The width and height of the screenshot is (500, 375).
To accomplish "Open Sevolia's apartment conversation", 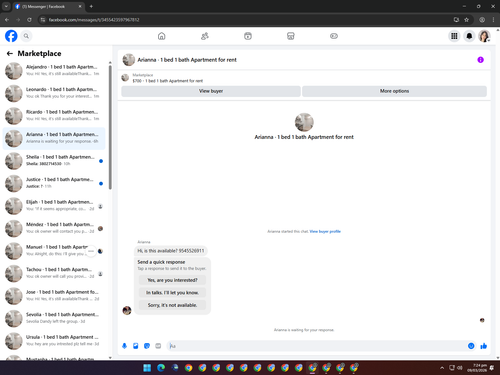I will (x=54, y=318).
